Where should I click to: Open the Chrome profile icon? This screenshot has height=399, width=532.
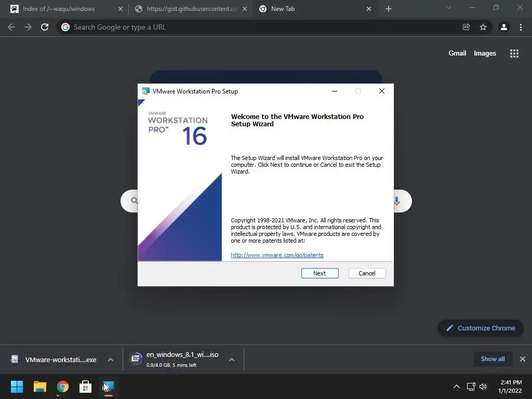point(504,27)
